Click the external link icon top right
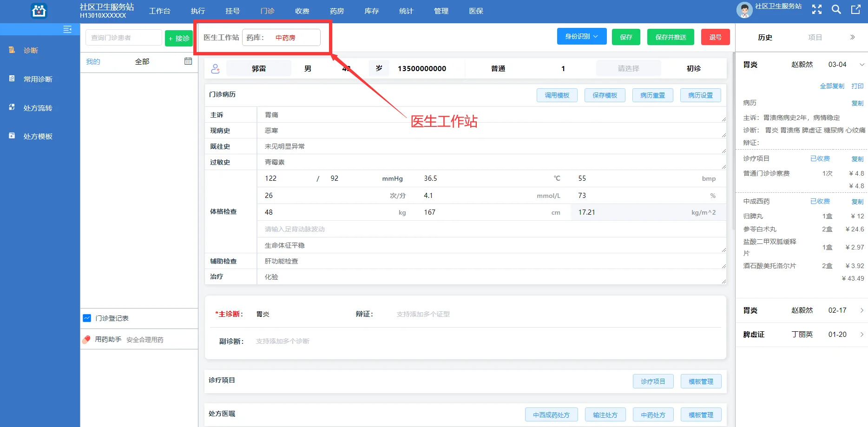This screenshot has width=868, height=427. pos(856,9)
